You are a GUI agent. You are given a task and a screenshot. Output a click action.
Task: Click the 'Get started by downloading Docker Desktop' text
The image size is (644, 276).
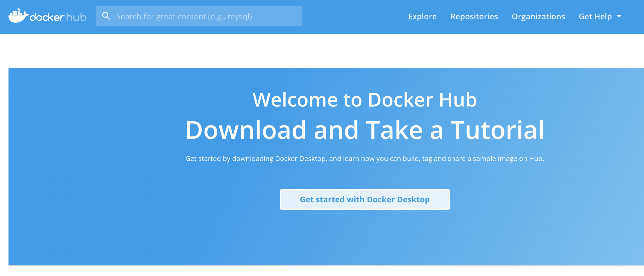[365, 159]
